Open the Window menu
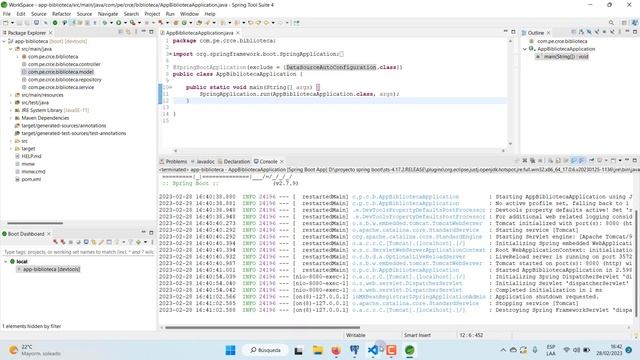This screenshot has width=640, height=360. click(x=189, y=14)
